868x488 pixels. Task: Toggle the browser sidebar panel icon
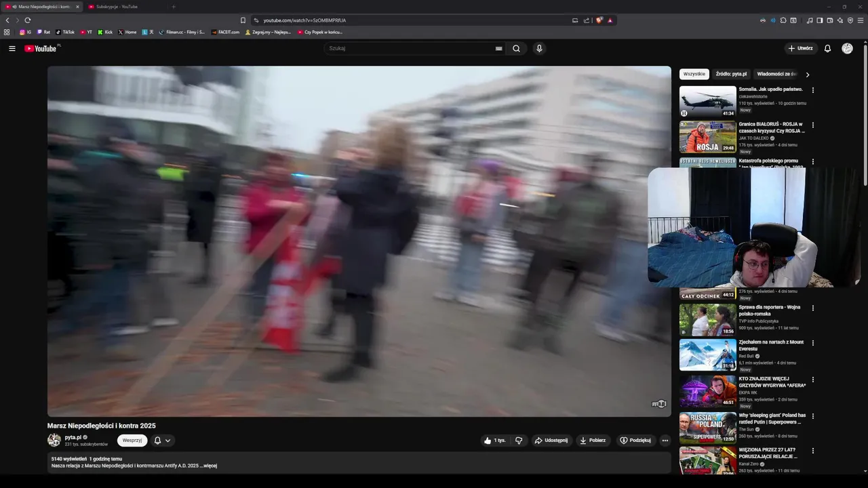(820, 20)
